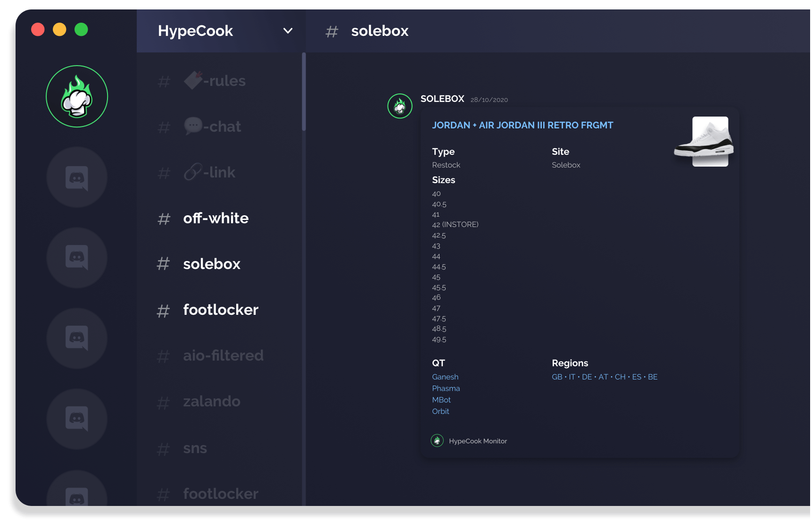Click the green maximize window button
This screenshot has width=812, height=522.
(x=81, y=29)
